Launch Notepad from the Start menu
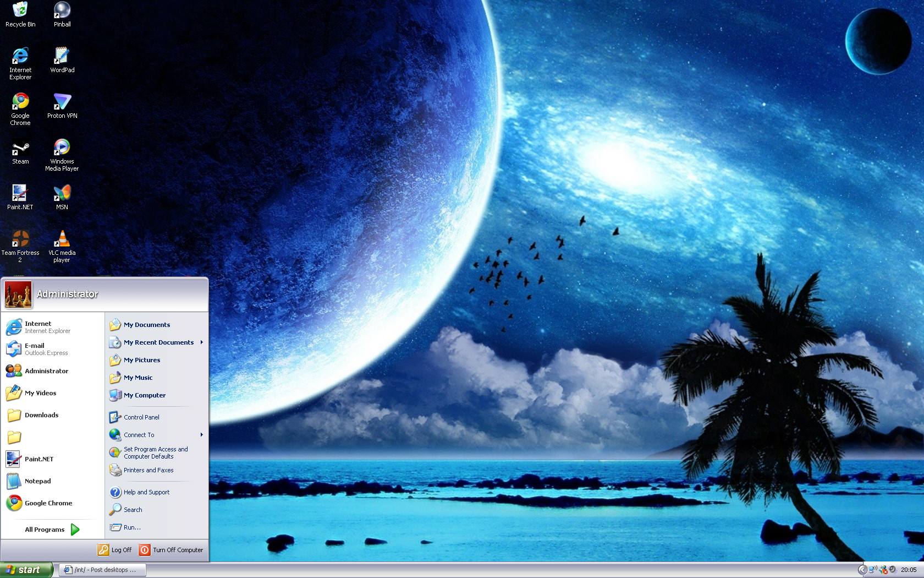This screenshot has width=924, height=578. [52, 481]
